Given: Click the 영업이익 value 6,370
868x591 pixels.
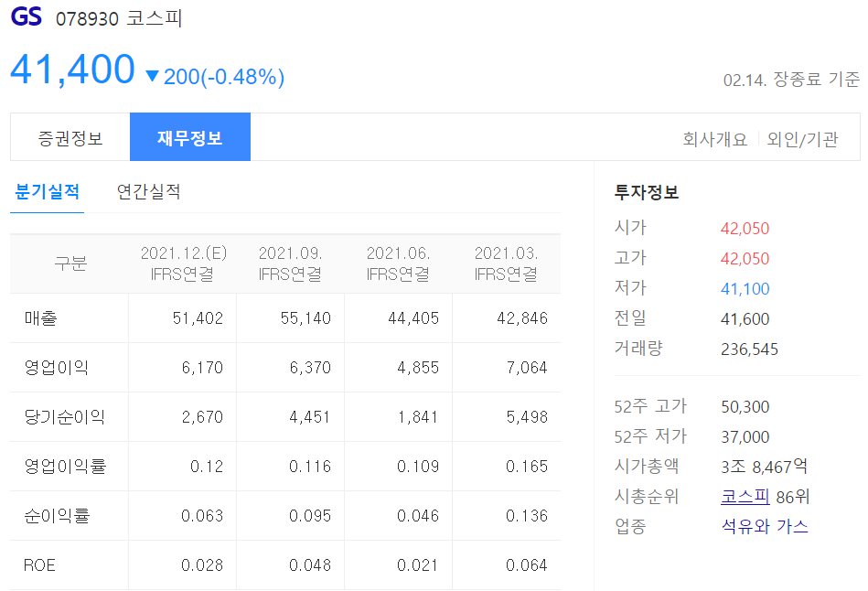Looking at the screenshot, I should point(310,367).
